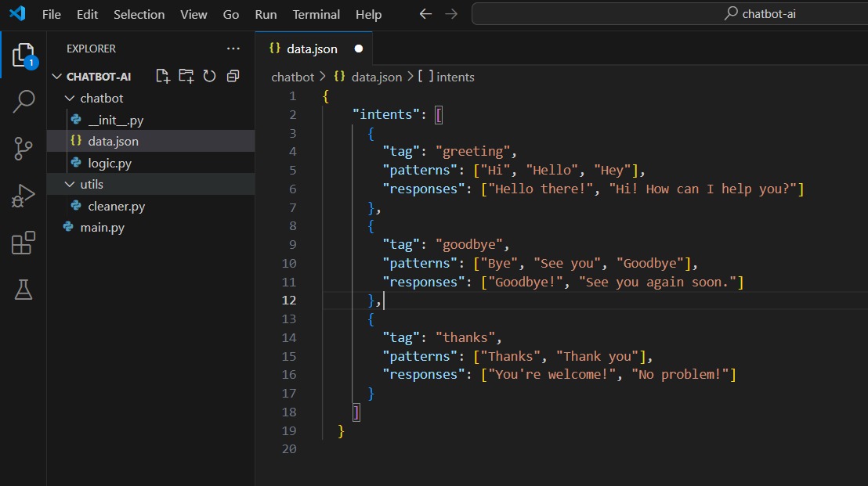
Task: Click the EXPLORER panel title
Action: click(x=92, y=49)
